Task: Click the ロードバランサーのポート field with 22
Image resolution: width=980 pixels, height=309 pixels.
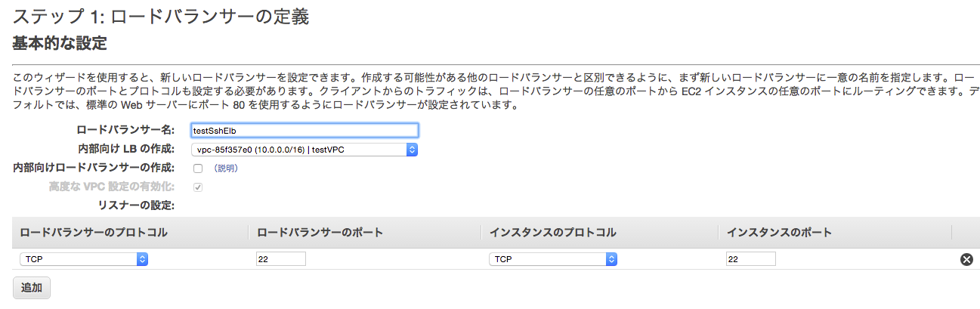Action: pos(281,259)
